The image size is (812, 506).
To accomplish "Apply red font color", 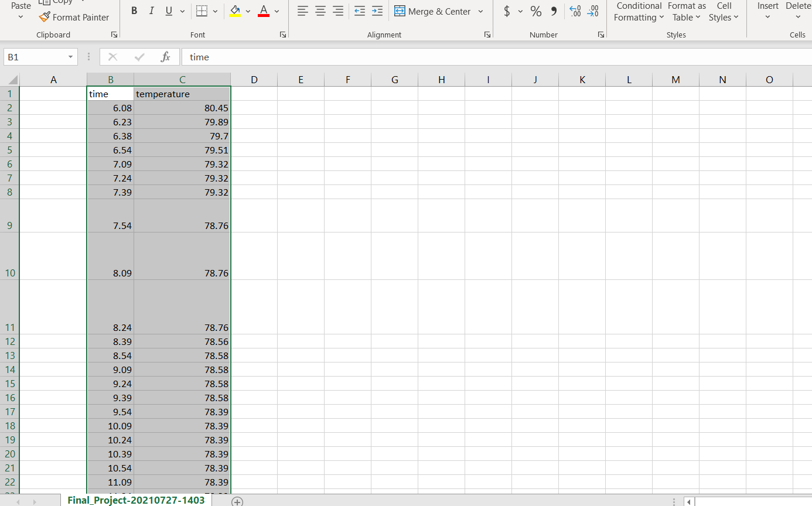I will pyautogui.click(x=264, y=11).
